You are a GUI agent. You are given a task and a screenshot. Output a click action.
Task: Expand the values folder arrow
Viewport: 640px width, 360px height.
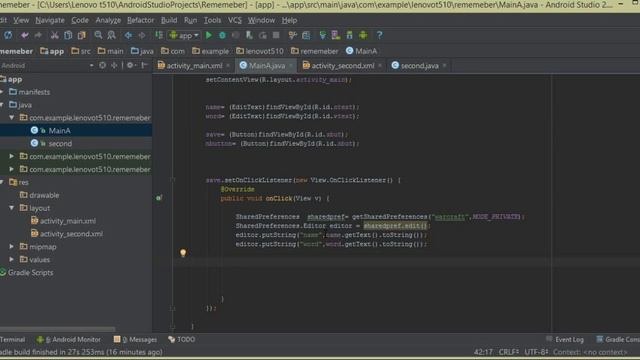tap(11, 259)
